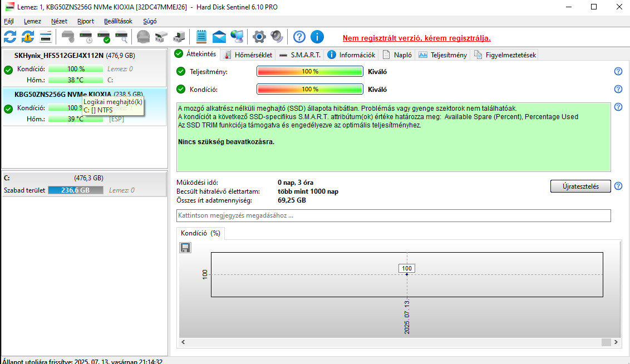This screenshot has width=630, height=364.
Task: Click '69,25 GB' total written value
Action: tap(292, 200)
